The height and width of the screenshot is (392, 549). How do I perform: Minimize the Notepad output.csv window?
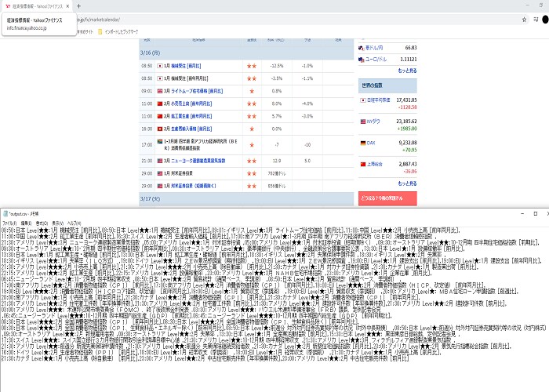(522, 213)
